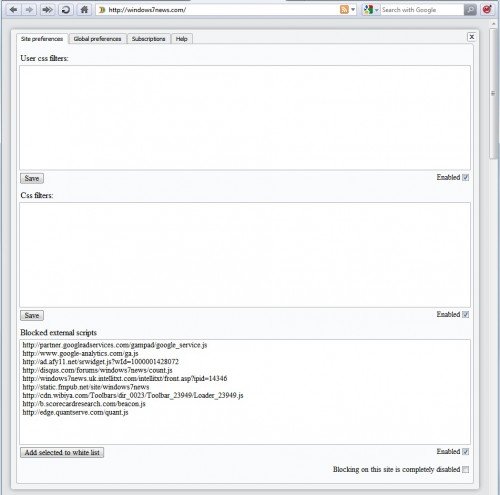Click the page vertical scrollbar thumb

(x=493, y=94)
